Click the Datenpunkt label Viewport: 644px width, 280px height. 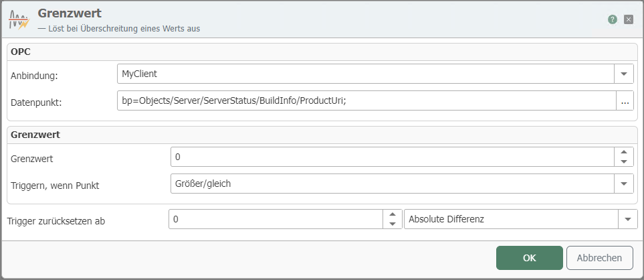click(36, 102)
